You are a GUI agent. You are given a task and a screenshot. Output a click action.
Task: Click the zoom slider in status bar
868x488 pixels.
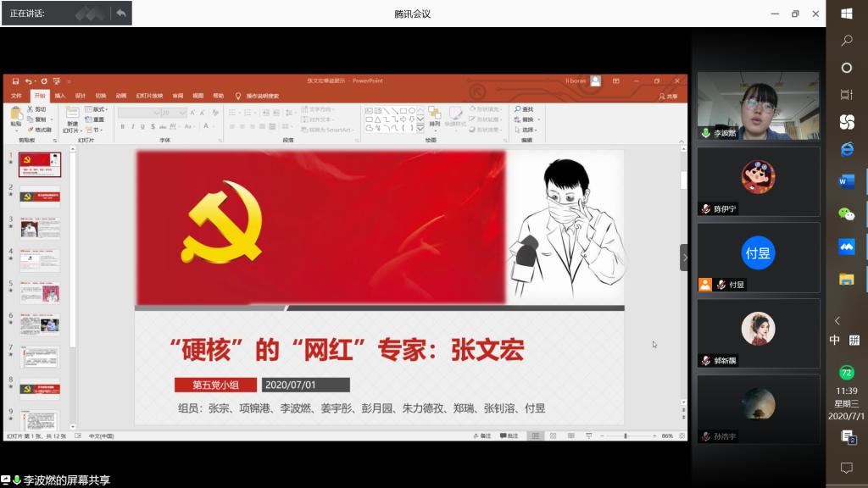626,435
